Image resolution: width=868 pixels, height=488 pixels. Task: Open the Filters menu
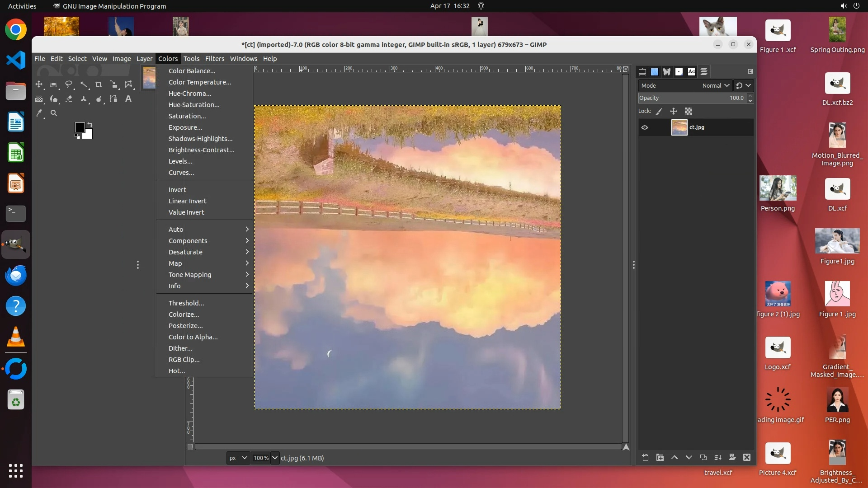coord(214,59)
